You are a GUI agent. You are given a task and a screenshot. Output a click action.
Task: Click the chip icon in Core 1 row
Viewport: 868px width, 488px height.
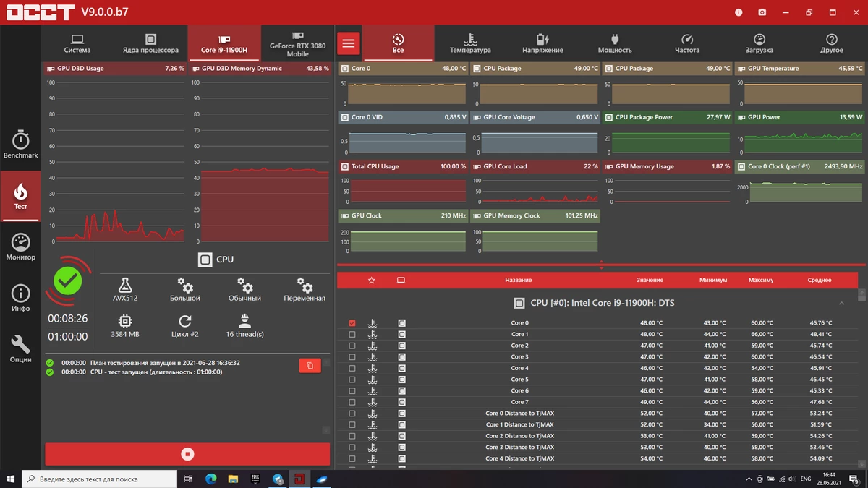(x=401, y=334)
